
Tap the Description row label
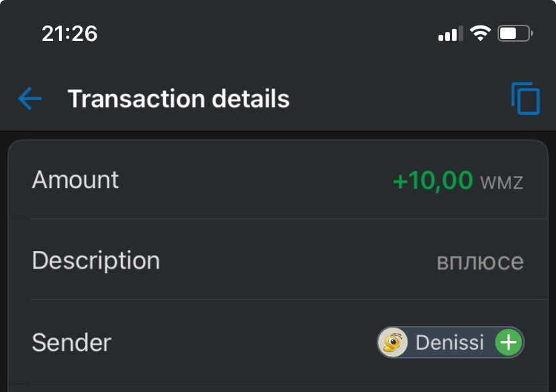tap(96, 261)
